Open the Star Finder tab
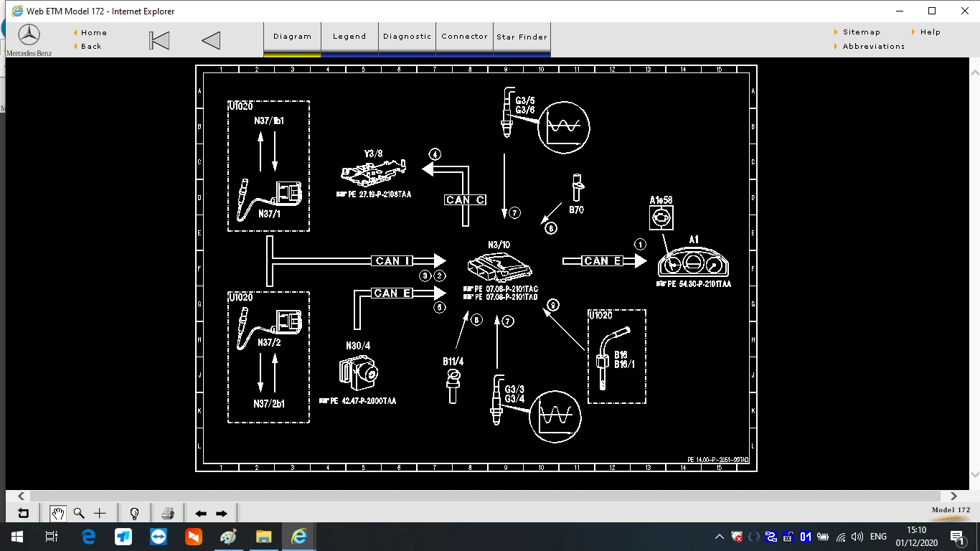Image resolution: width=980 pixels, height=551 pixels. (522, 37)
